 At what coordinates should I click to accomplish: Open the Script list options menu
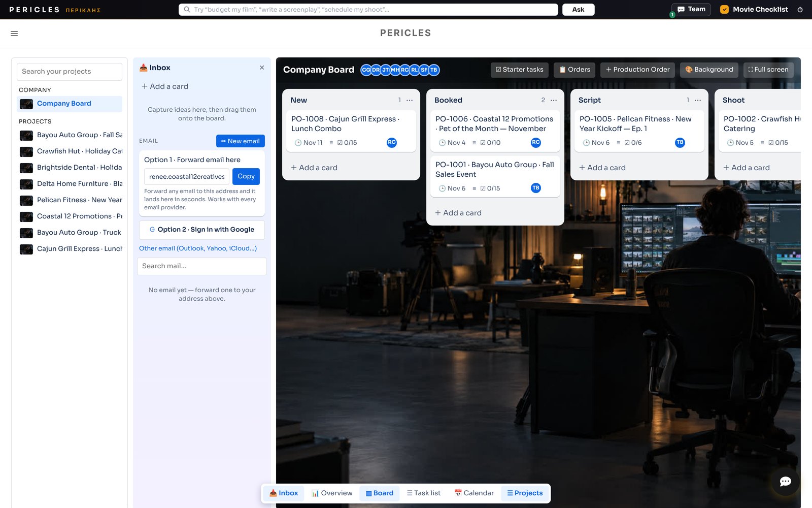point(698,100)
